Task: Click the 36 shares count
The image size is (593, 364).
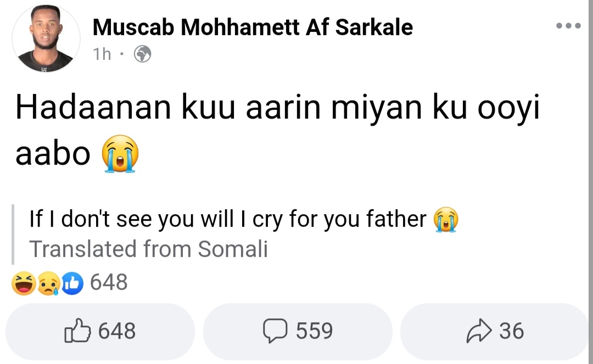Action: [512, 331]
